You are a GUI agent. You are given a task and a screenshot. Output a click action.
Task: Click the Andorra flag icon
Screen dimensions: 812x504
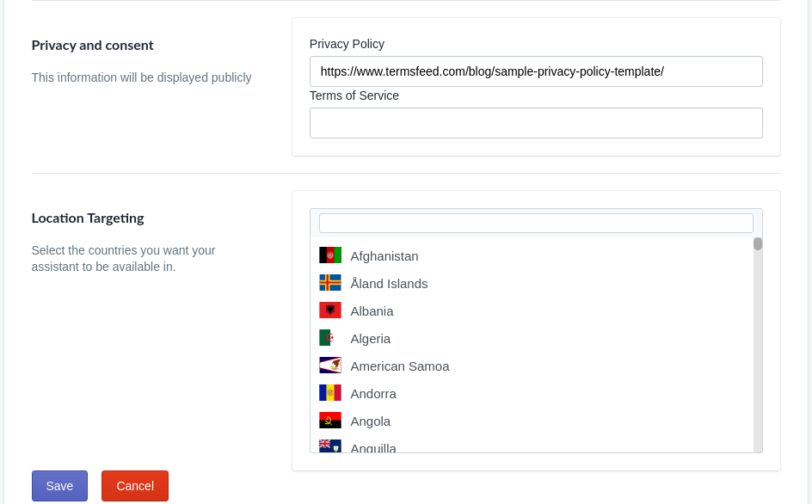click(x=330, y=392)
